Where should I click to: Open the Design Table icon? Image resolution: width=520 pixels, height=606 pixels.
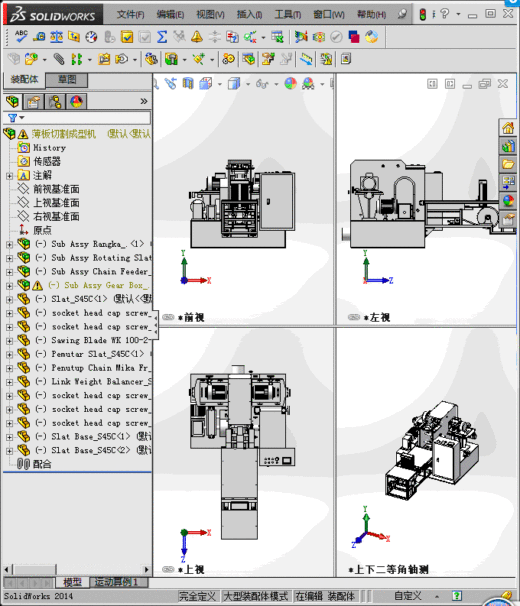277,37
